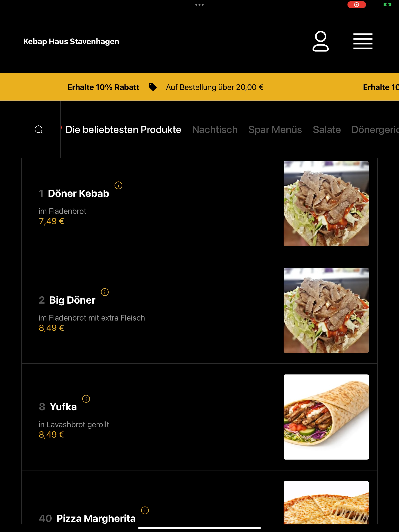Image resolution: width=399 pixels, height=532 pixels.
Task: Select Die beliebtesten Produkte tab
Action: tap(123, 129)
